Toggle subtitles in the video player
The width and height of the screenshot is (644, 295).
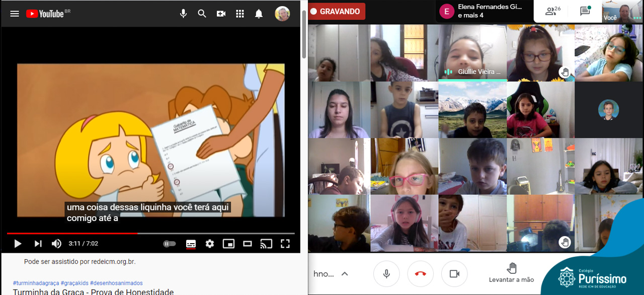[191, 244]
